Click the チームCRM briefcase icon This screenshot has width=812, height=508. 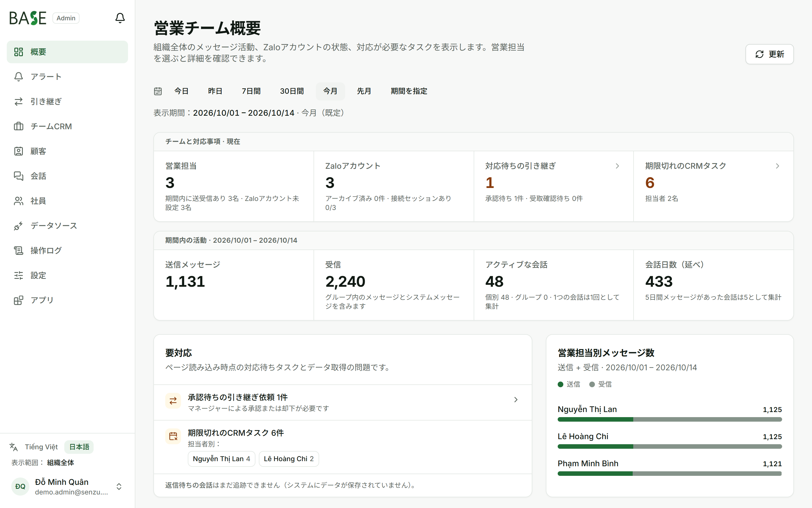click(18, 126)
